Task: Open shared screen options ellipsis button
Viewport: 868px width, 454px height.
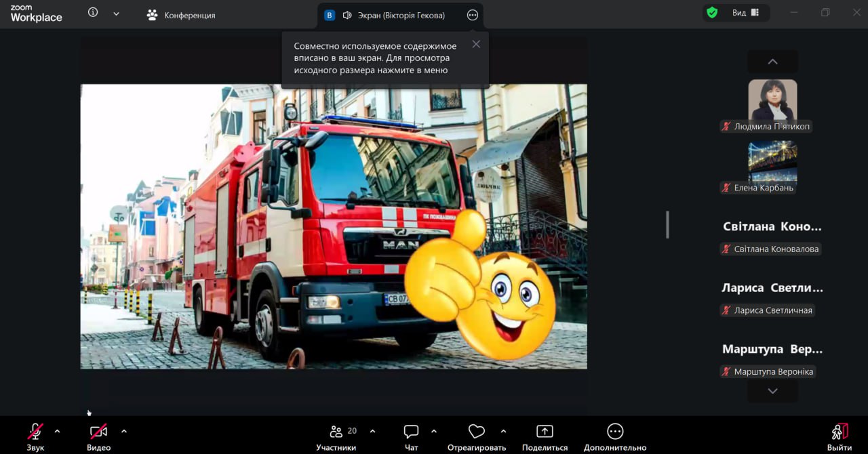Action: pyautogui.click(x=473, y=15)
